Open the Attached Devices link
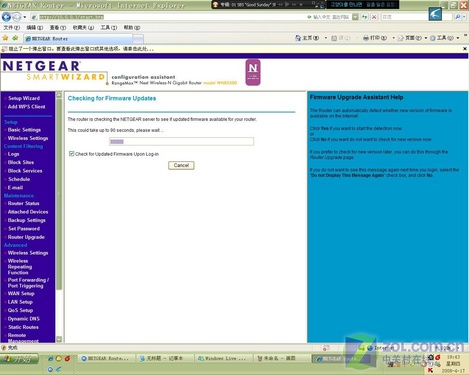Screen dimensions: 469x375 pyautogui.click(x=28, y=212)
